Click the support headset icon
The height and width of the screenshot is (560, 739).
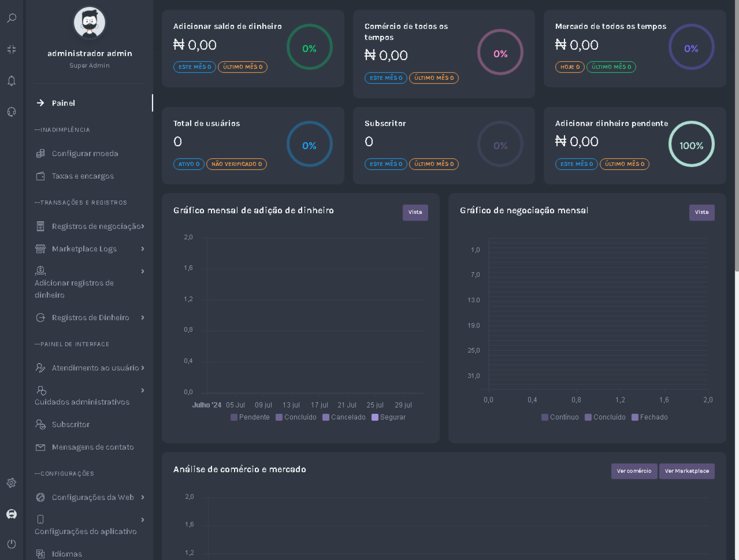(x=12, y=112)
